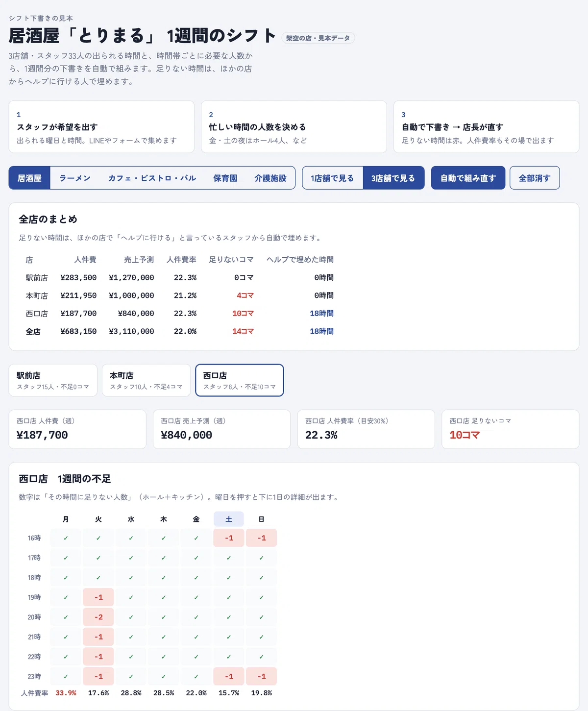Click Sunday 16時 shortage cell -1
This screenshot has height=711, width=588.
[261, 538]
